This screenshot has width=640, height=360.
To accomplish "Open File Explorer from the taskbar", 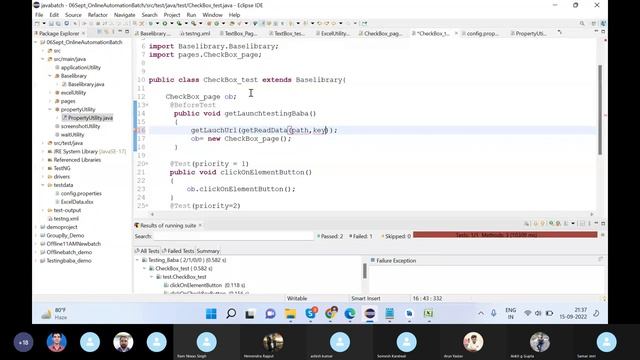I will coord(291,313).
